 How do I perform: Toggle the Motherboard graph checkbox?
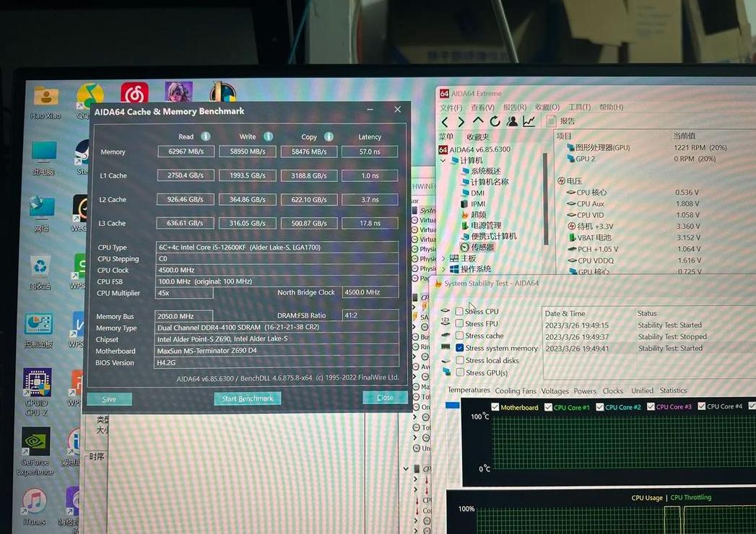[x=495, y=407]
